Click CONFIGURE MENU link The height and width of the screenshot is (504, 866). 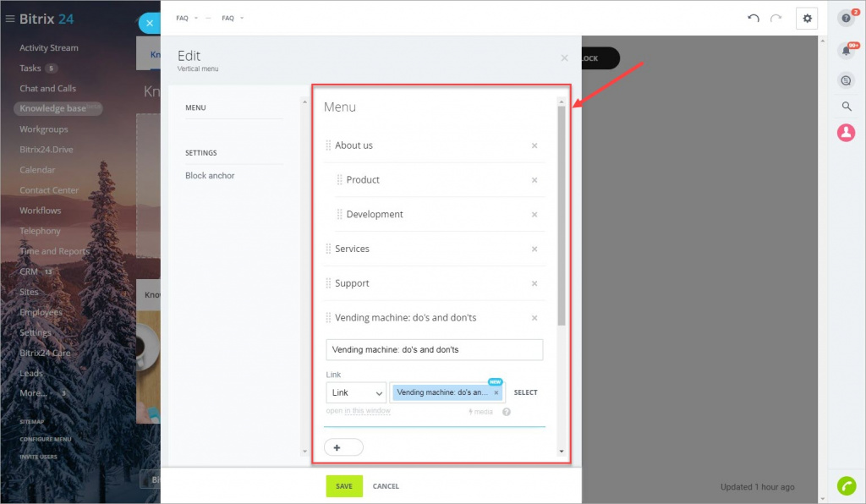click(46, 440)
